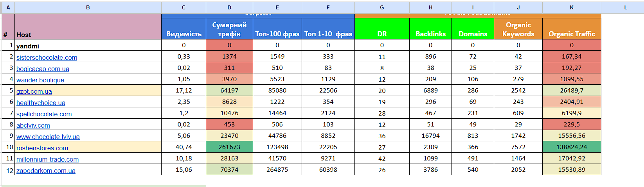
Task: Select column B header
Action: point(88,7)
